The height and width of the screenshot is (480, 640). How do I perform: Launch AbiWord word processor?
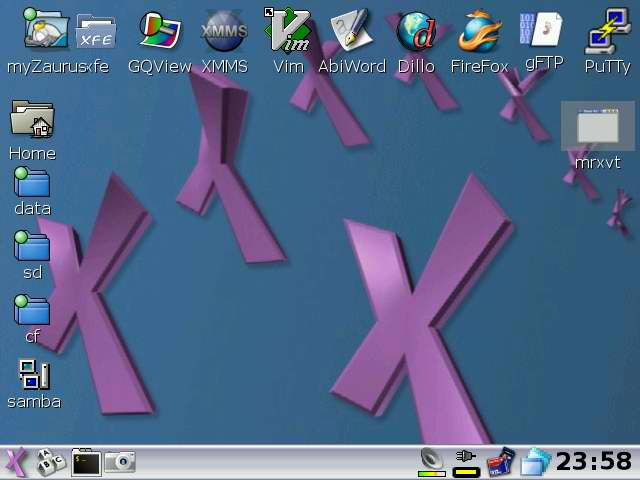pos(351,32)
